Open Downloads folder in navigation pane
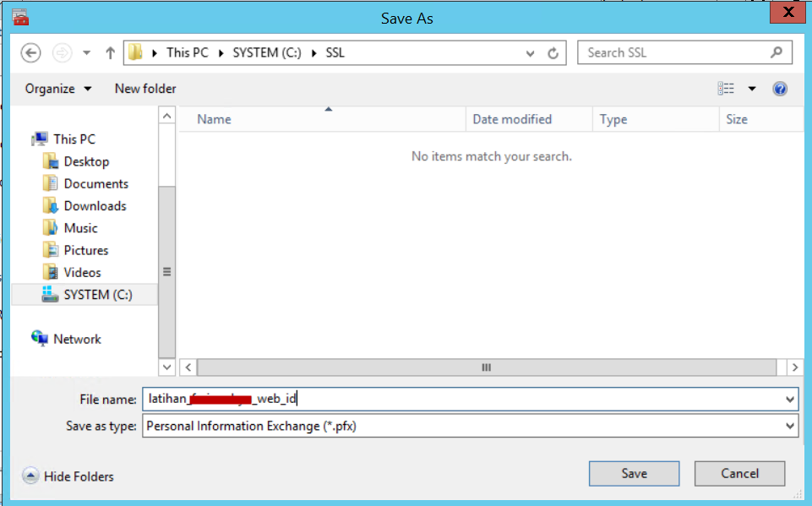The image size is (812, 506). click(x=95, y=206)
